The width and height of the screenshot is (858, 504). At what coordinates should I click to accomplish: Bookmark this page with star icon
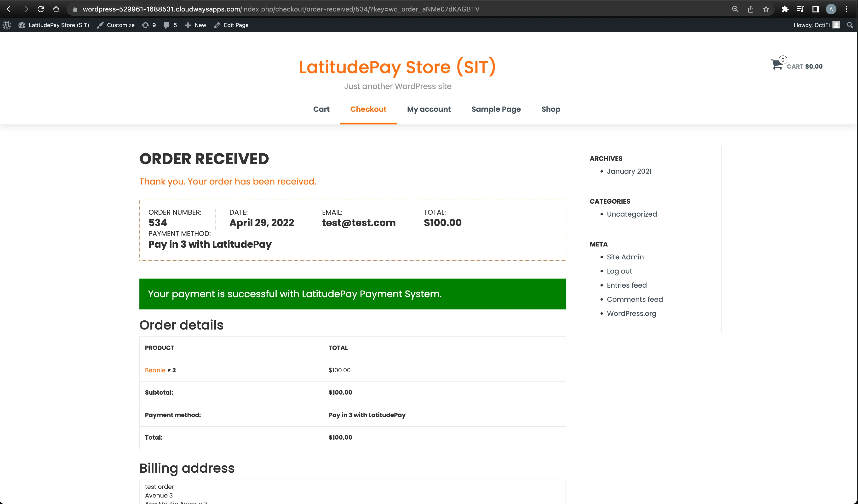tap(766, 9)
